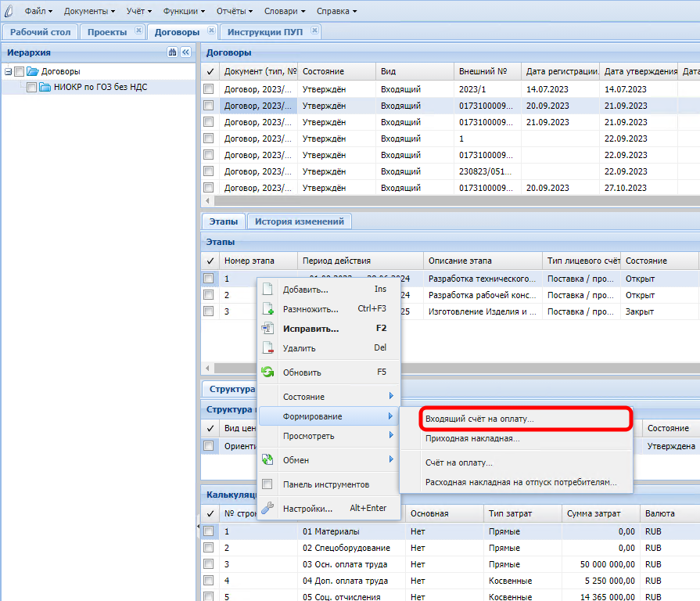The image size is (700, 601).
Task: Click the green Обновить refresh icon
Action: coord(267,372)
